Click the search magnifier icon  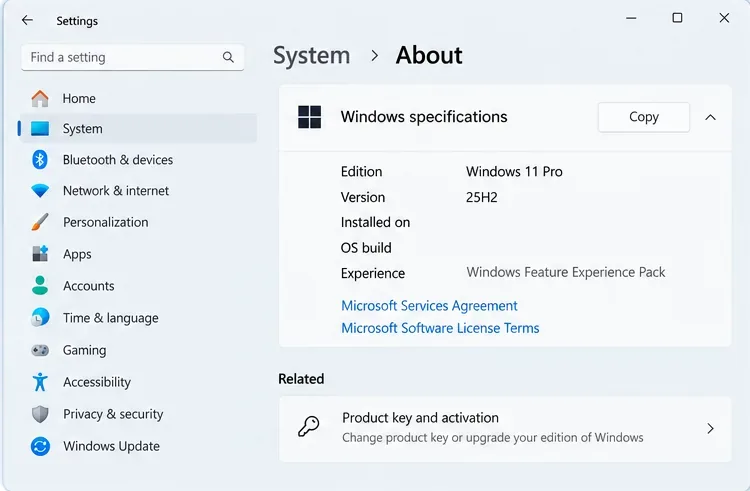[x=228, y=57]
